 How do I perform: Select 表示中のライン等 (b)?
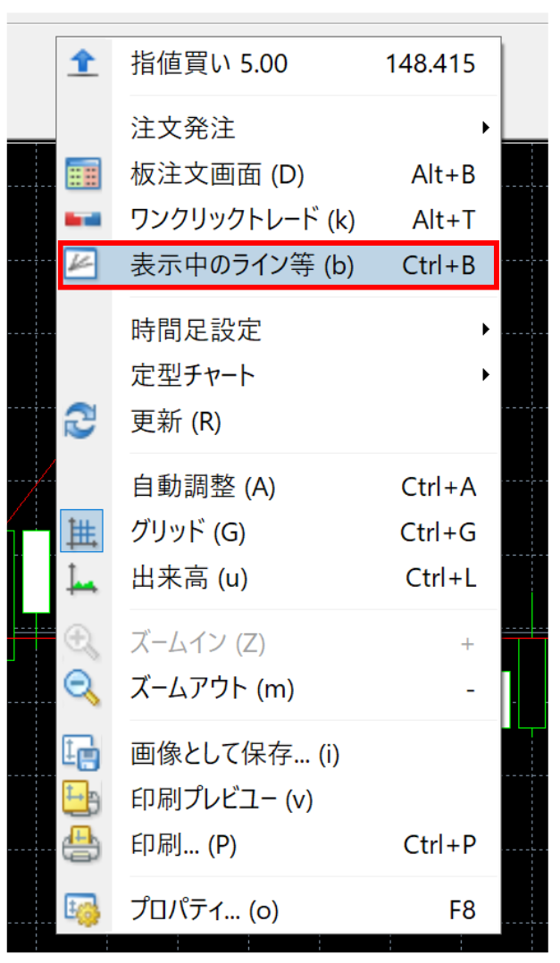pyautogui.click(x=279, y=265)
